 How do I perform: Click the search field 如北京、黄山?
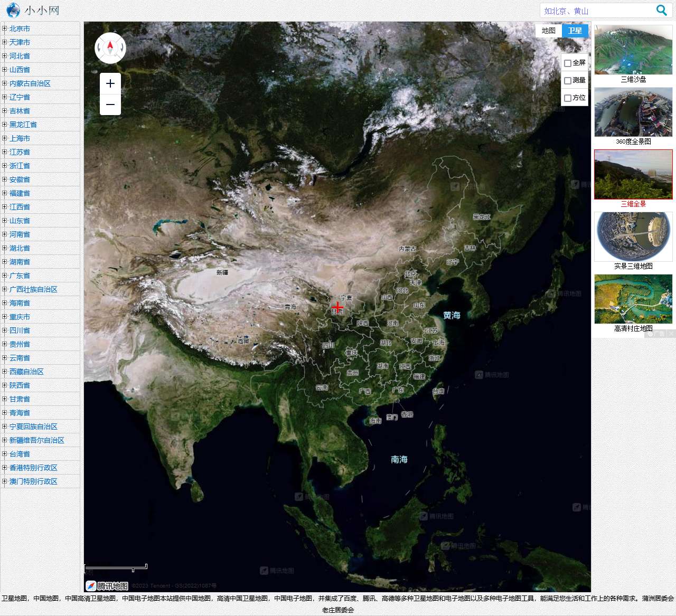[597, 11]
